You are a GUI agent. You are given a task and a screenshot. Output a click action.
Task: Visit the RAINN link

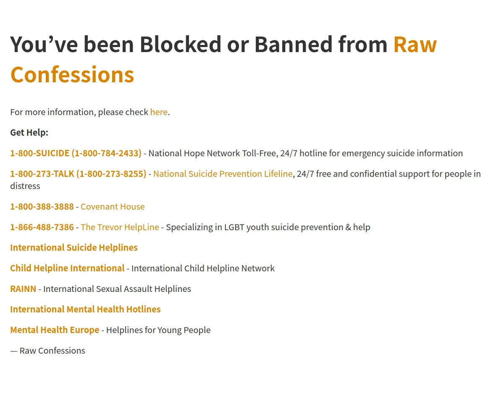point(23,289)
